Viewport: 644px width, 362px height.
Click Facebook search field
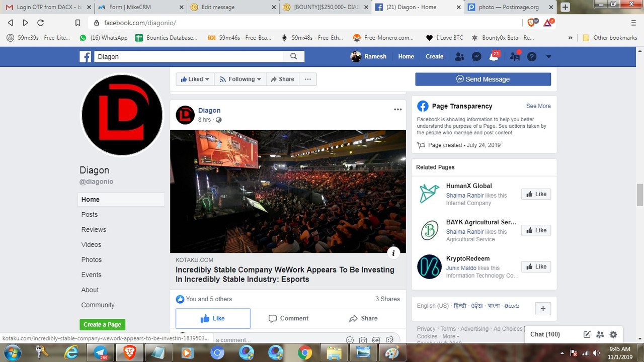189,56
